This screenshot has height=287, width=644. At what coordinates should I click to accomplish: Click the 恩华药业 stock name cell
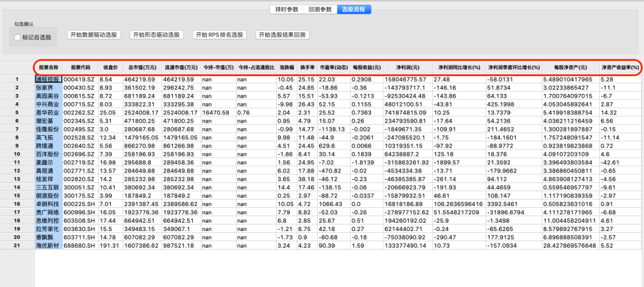(x=49, y=113)
